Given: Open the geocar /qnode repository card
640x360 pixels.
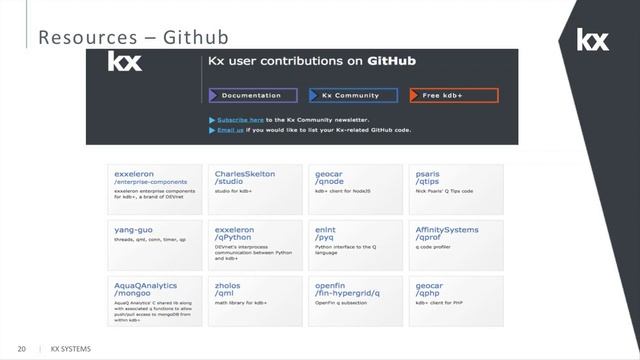Looking at the screenshot, I should [356, 189].
